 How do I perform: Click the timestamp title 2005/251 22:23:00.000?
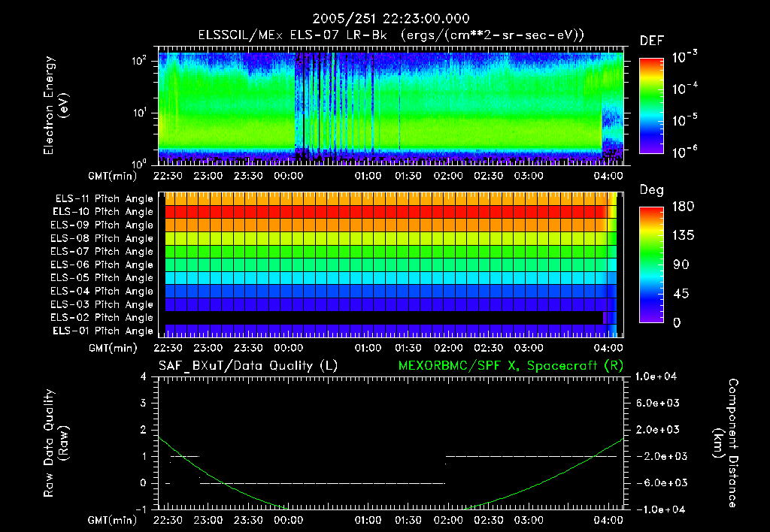pos(391,19)
